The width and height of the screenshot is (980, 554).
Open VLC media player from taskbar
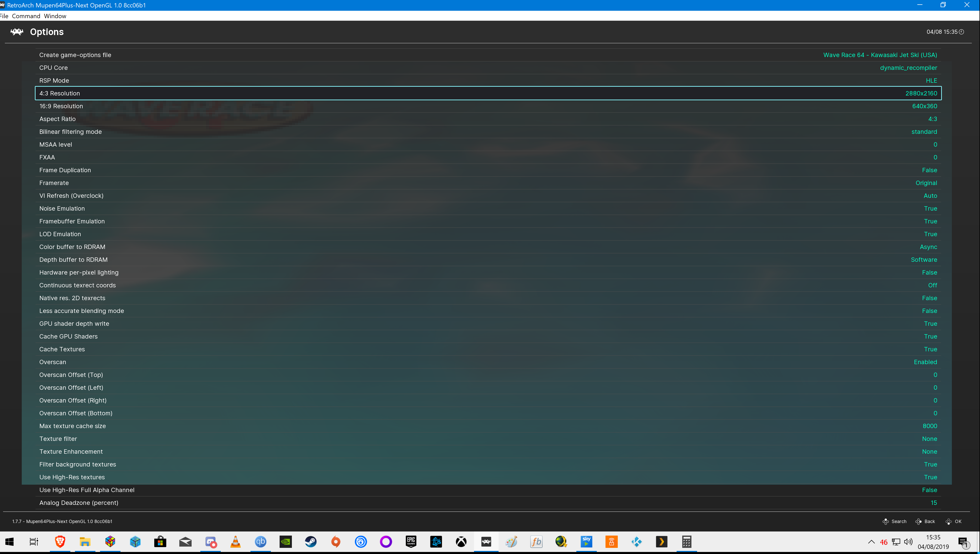coord(236,542)
